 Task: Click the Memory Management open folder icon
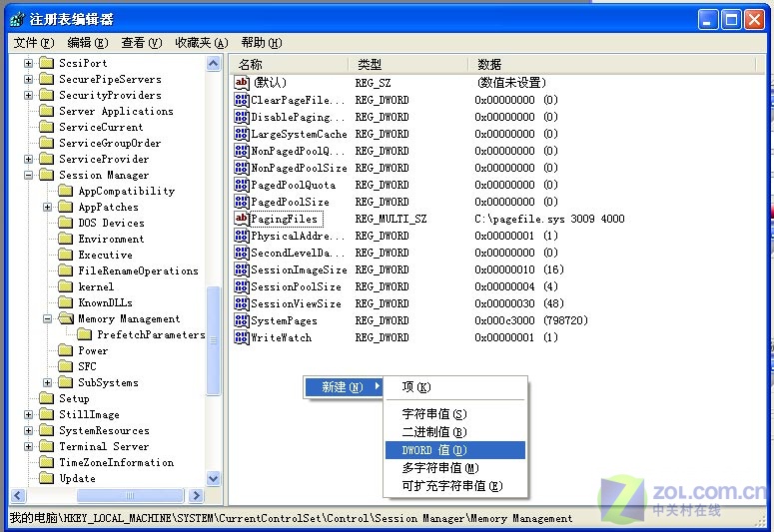point(66,318)
